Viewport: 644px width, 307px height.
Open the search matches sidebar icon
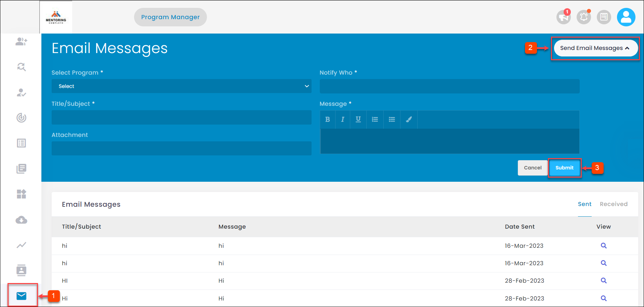click(21, 67)
